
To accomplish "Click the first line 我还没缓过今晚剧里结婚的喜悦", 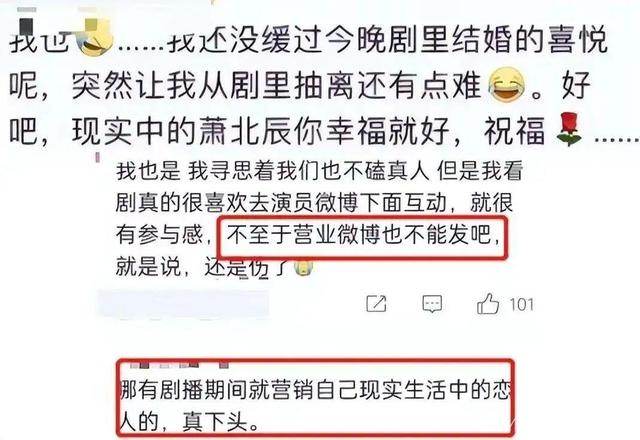I will coord(389,40).
